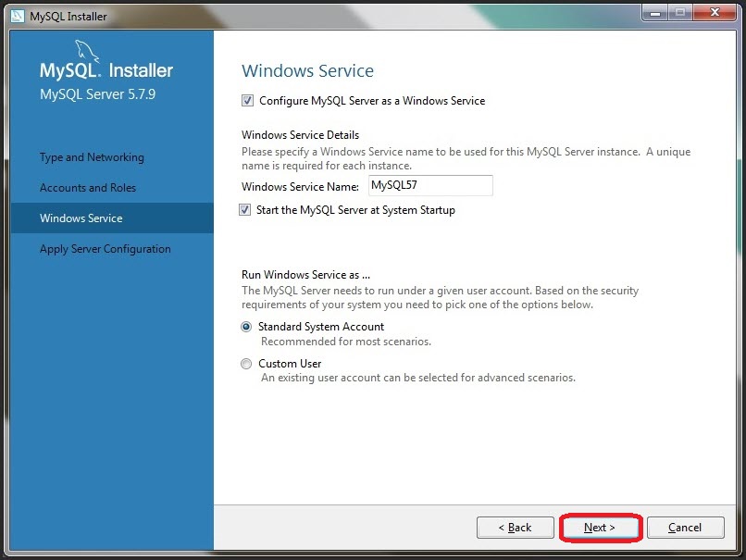Click the Windows Service Name label
This screenshot has height=560, width=746.
coord(300,187)
